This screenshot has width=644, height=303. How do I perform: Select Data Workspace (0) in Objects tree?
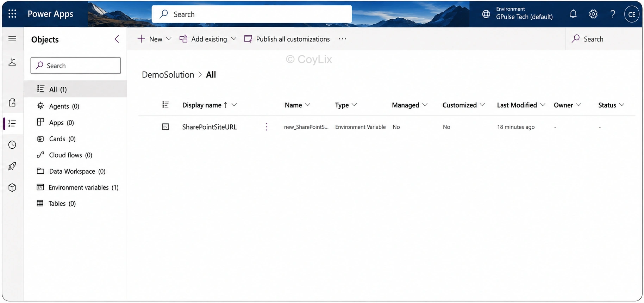pyautogui.click(x=75, y=171)
